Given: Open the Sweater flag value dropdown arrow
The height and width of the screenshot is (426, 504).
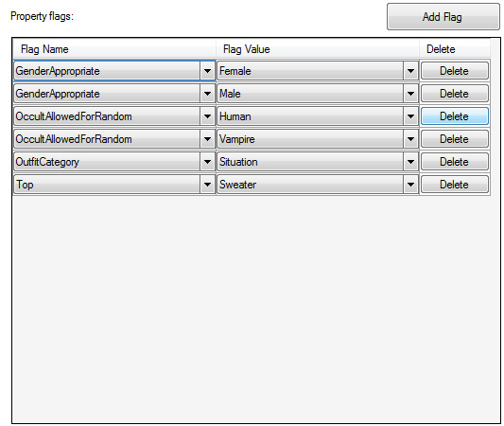Looking at the screenshot, I should pyautogui.click(x=410, y=185).
